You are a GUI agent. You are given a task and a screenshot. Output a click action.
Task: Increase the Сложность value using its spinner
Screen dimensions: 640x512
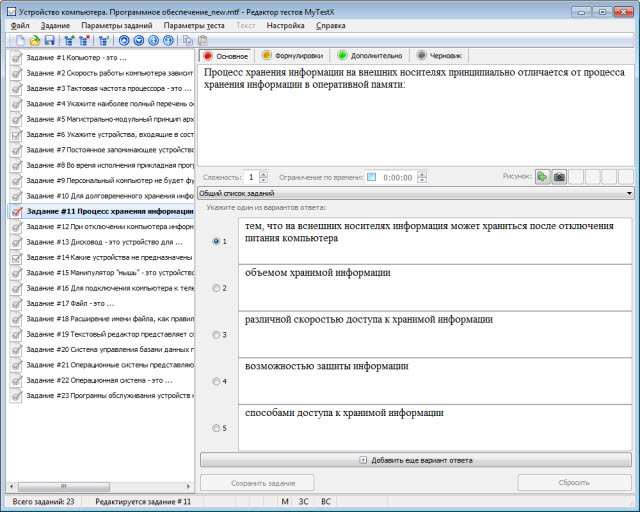[264, 174]
